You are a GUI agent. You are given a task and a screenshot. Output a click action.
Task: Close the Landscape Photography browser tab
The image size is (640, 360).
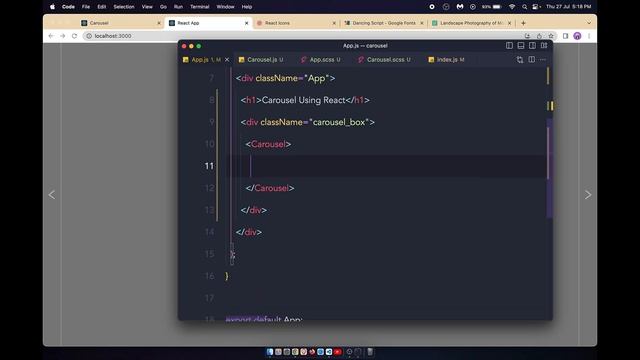(509, 23)
